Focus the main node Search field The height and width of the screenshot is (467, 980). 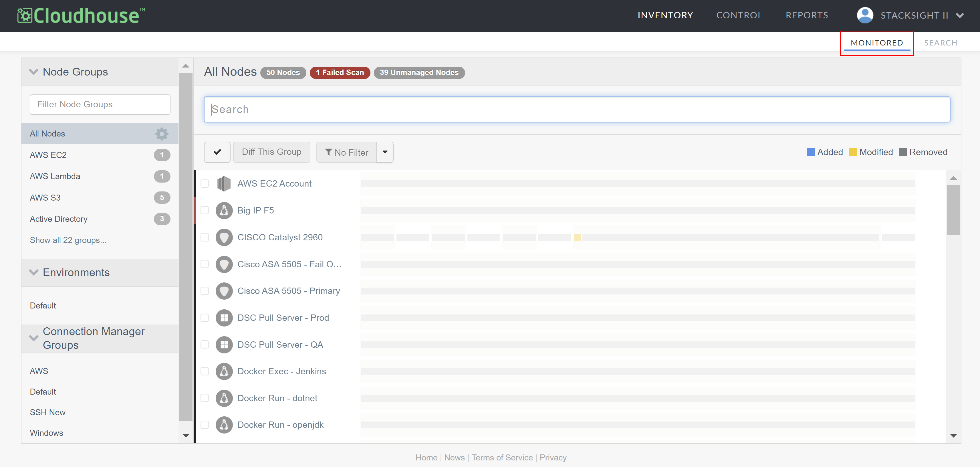[x=577, y=110]
